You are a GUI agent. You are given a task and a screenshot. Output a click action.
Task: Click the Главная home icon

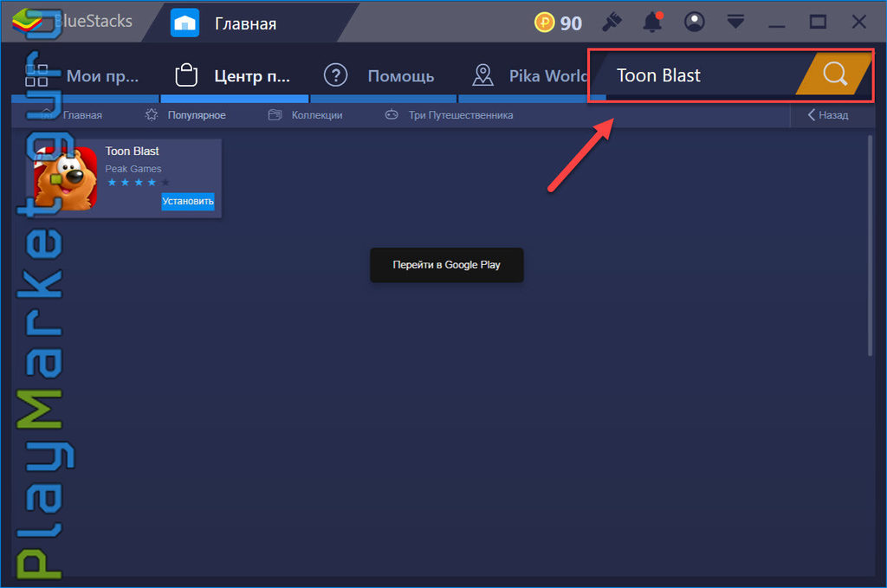pos(185,23)
